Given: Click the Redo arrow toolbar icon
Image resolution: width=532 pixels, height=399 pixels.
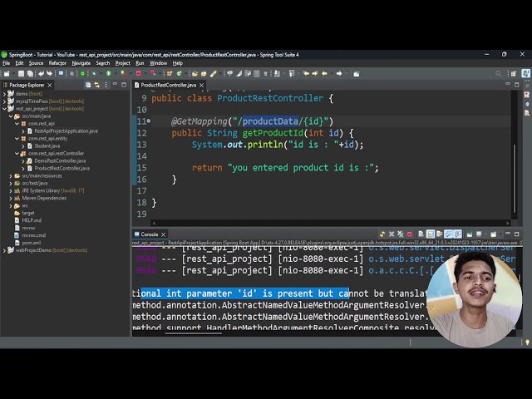Looking at the screenshot, I should click(x=50, y=74).
